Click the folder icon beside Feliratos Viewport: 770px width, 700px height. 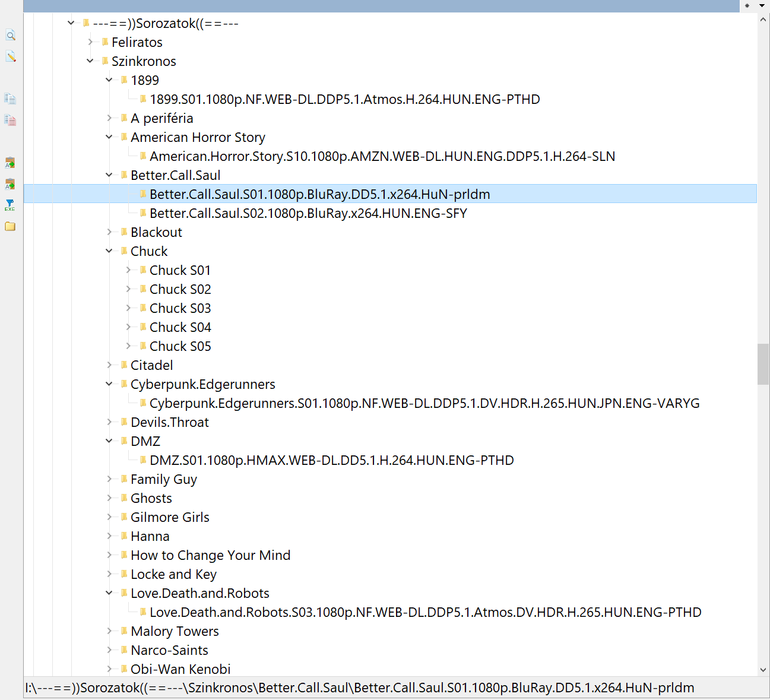tap(105, 42)
